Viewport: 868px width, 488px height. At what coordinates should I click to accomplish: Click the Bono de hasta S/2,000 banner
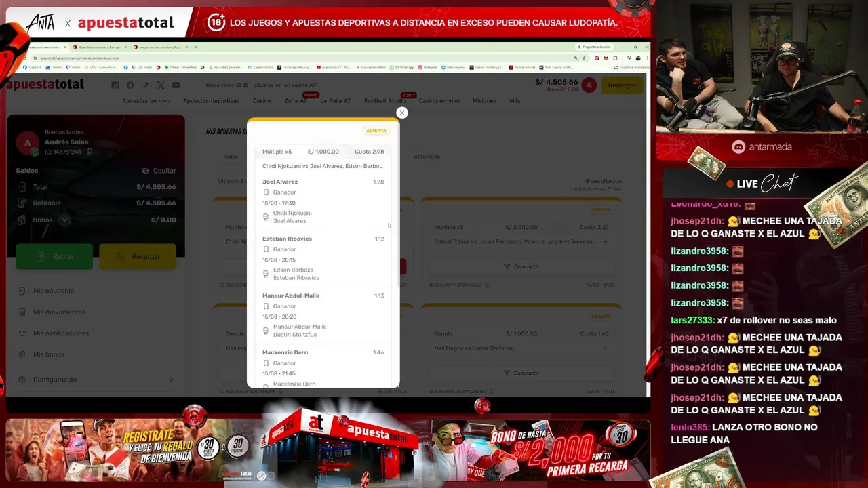540,450
